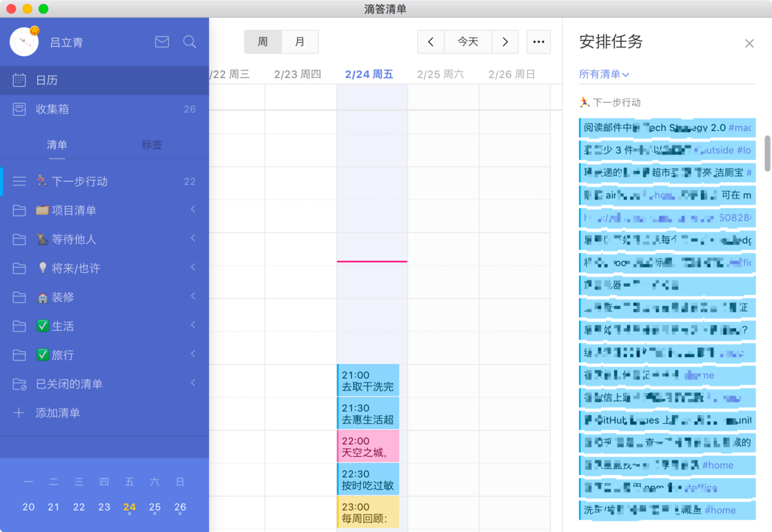The height and width of the screenshot is (532, 772).
Task: Open the search icon
Action: (x=189, y=42)
